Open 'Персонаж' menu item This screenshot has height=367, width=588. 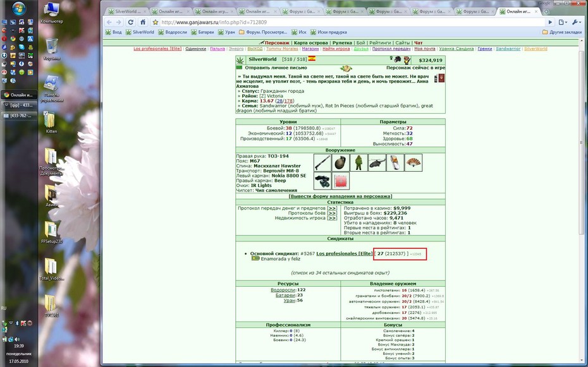277,43
